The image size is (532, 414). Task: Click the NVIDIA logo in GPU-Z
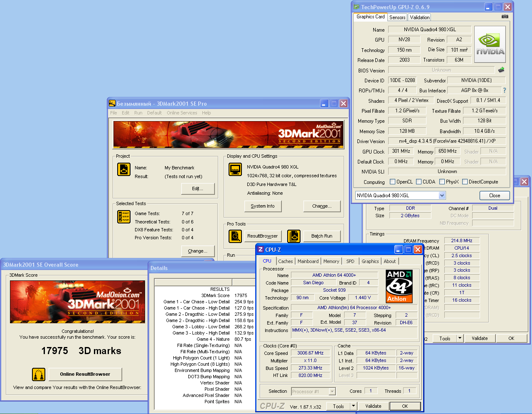tap(490, 45)
